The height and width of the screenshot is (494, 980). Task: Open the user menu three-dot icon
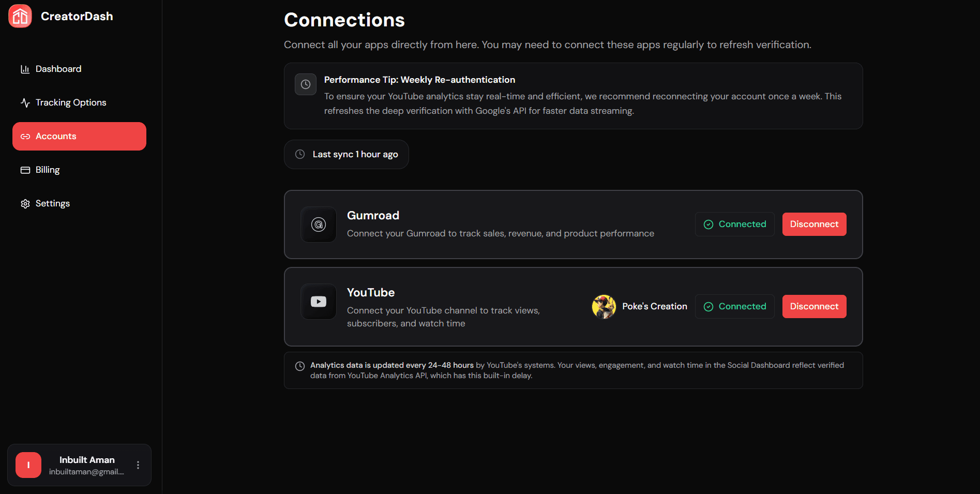coord(138,465)
